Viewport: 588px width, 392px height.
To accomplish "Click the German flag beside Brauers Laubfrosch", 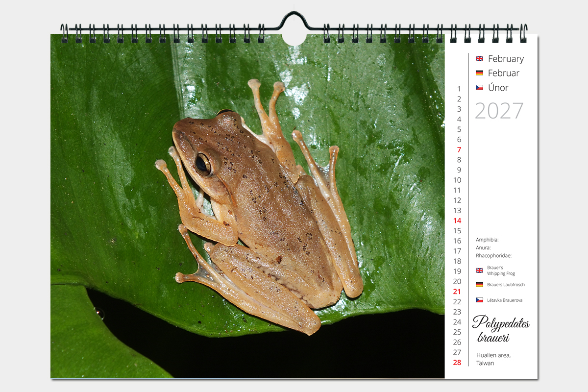I will click(x=479, y=285).
